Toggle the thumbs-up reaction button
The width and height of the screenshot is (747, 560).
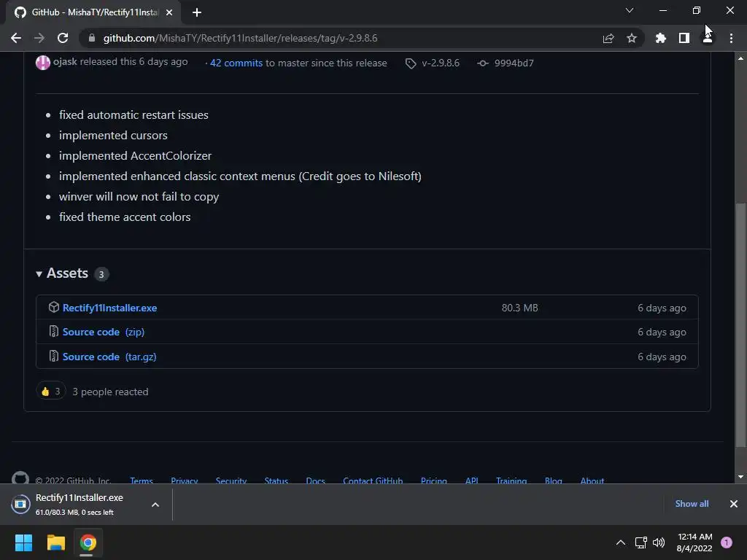(50, 392)
